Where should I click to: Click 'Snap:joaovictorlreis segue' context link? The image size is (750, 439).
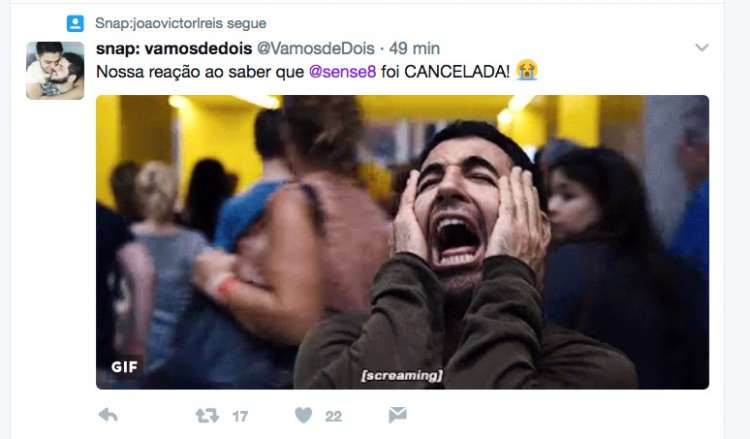181,23
